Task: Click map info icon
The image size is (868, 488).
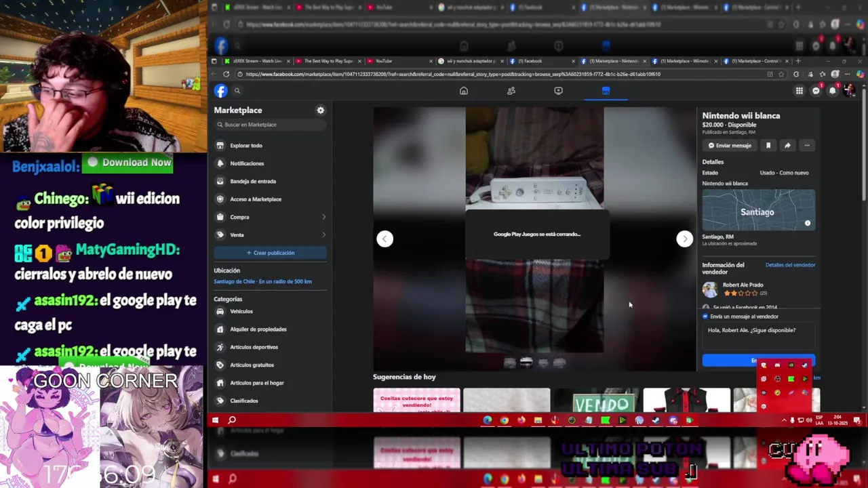Action: point(807,223)
